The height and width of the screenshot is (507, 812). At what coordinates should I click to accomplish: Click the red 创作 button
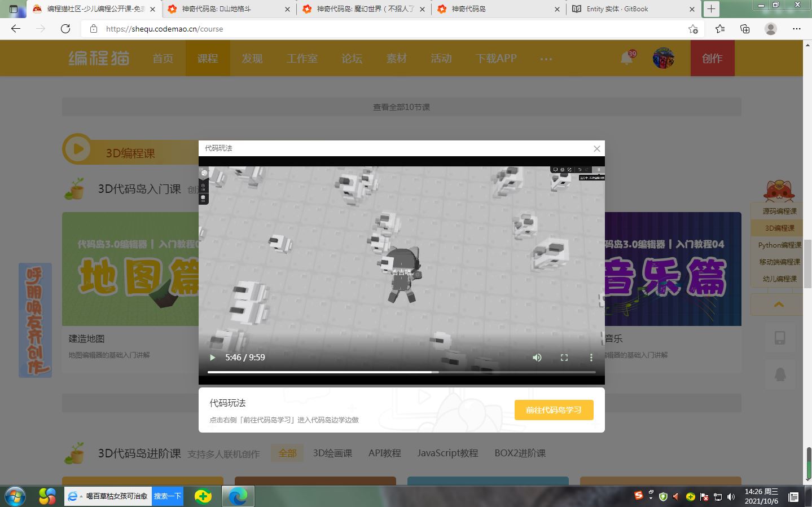pos(712,58)
